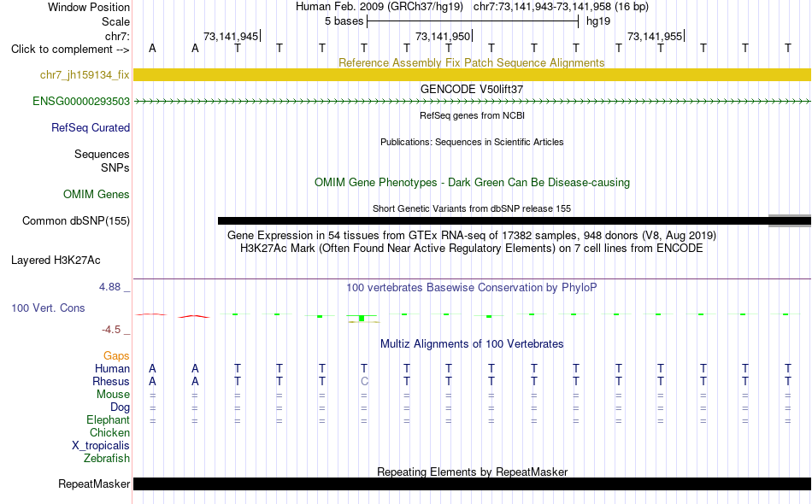The width and height of the screenshot is (812, 504).
Task: Click the 5 bases scale bar
Action: 473,21
